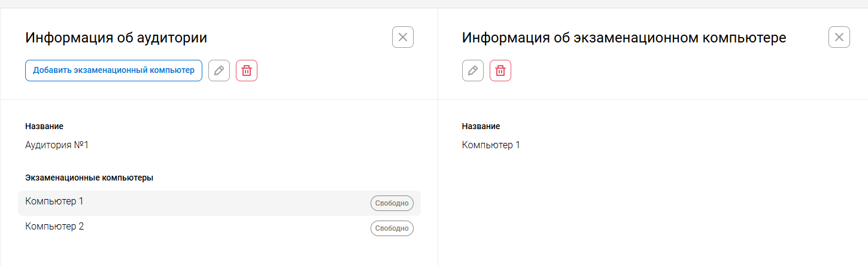Click the "Свободно" badge for Компьютер 1
This screenshot has height=266, width=868.
point(392,203)
